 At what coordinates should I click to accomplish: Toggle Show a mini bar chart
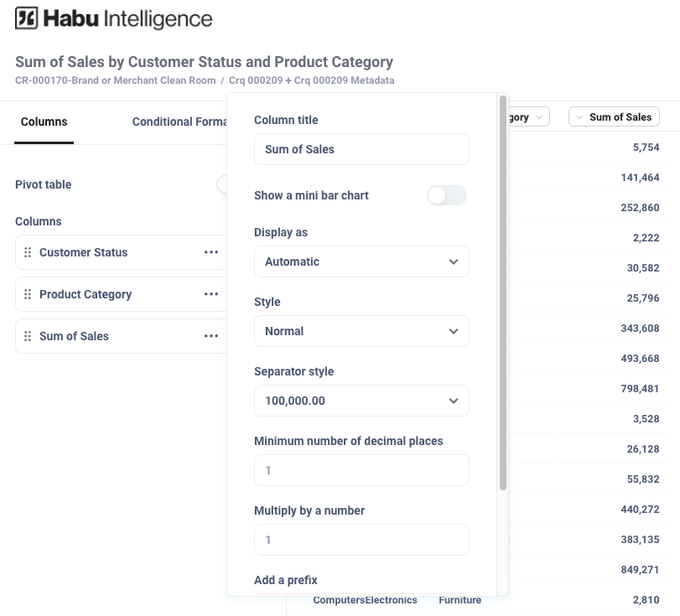pos(447,195)
